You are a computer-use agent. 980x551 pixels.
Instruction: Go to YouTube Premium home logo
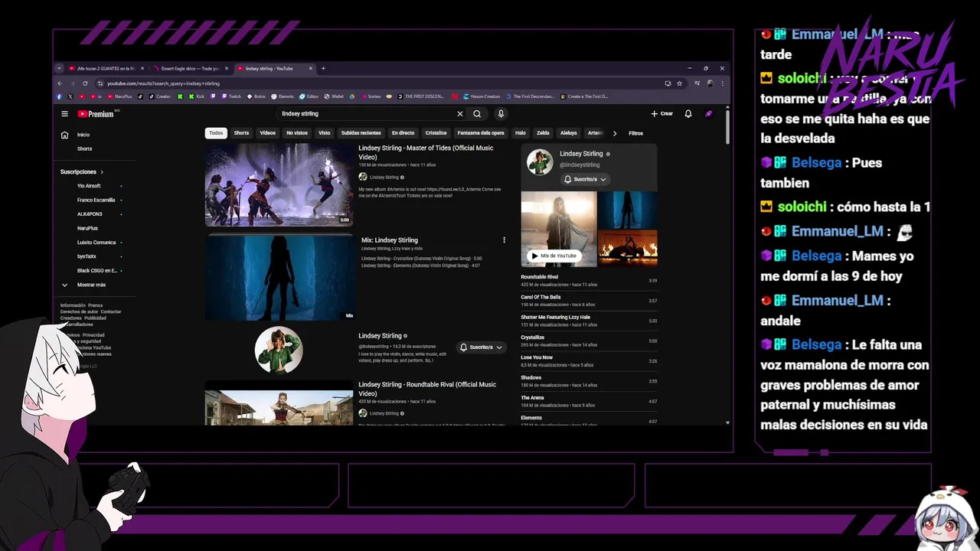click(96, 114)
